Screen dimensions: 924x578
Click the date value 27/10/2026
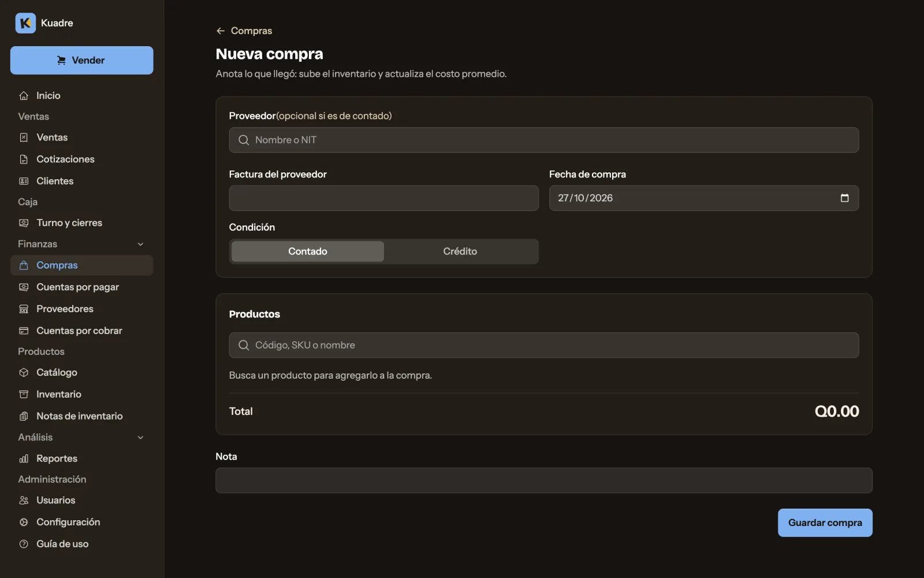(585, 198)
